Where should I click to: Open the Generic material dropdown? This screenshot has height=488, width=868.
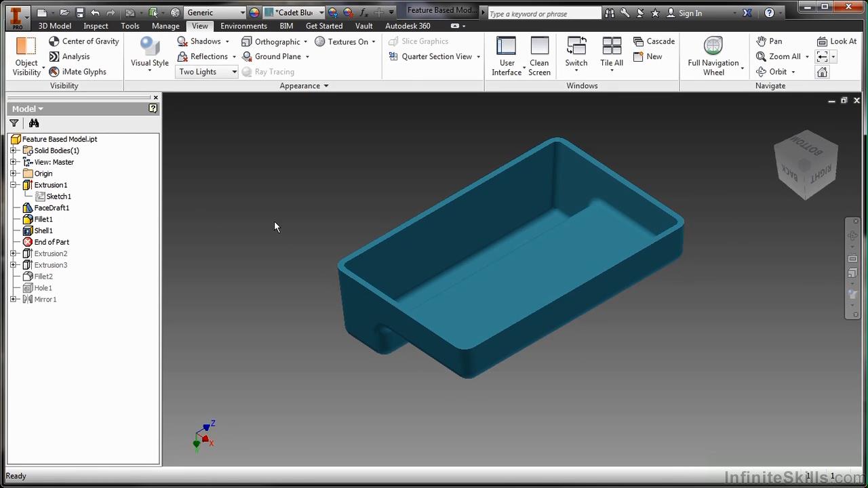(215, 13)
